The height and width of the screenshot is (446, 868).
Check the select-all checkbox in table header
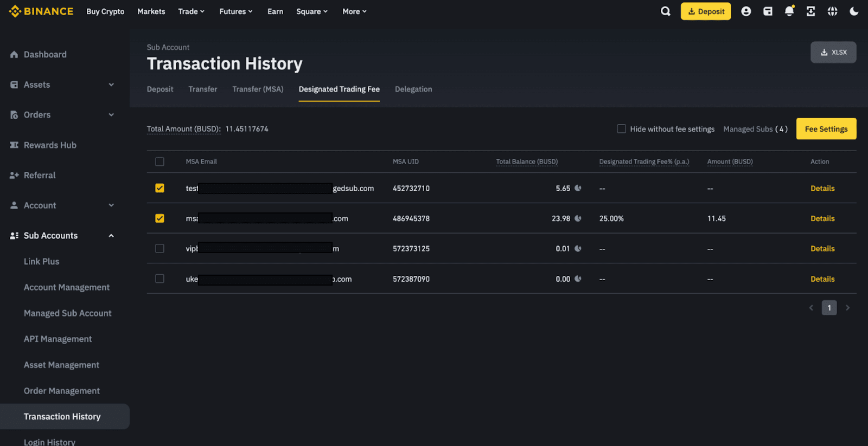[x=159, y=161]
